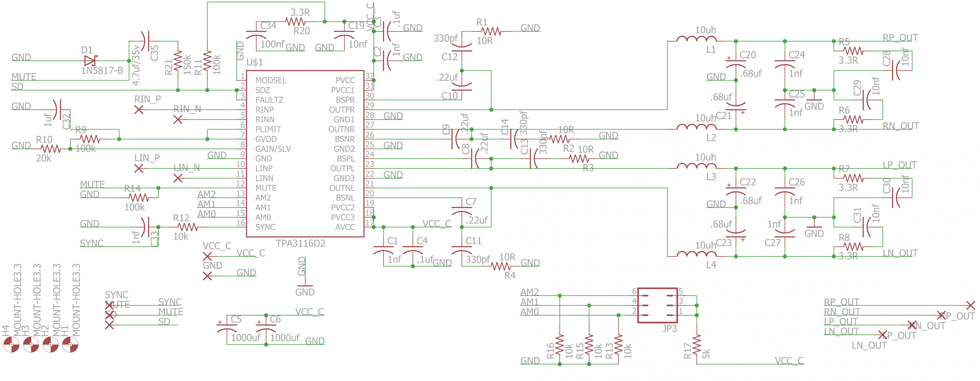
Task: Select the R1 10R resistor symbol
Action: click(491, 32)
